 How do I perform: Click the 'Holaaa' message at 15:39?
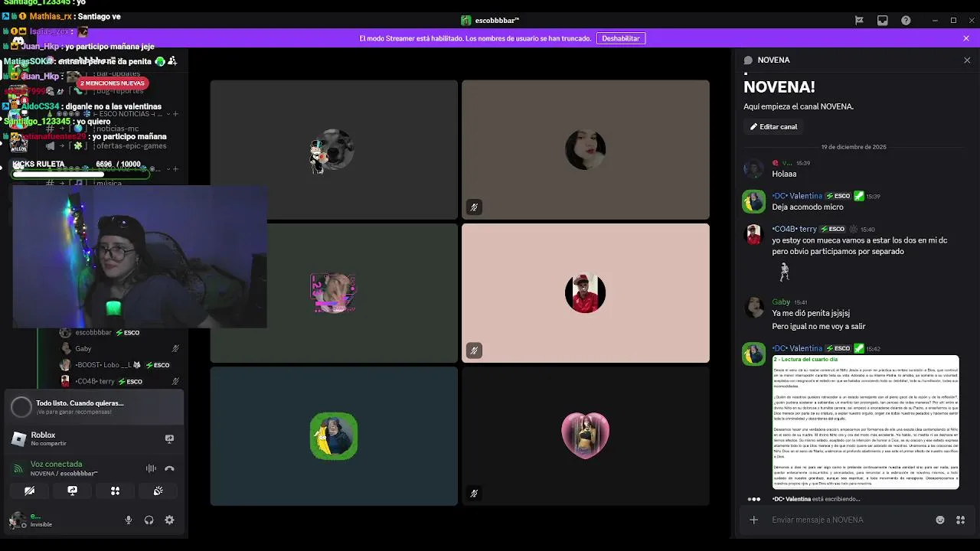point(784,174)
